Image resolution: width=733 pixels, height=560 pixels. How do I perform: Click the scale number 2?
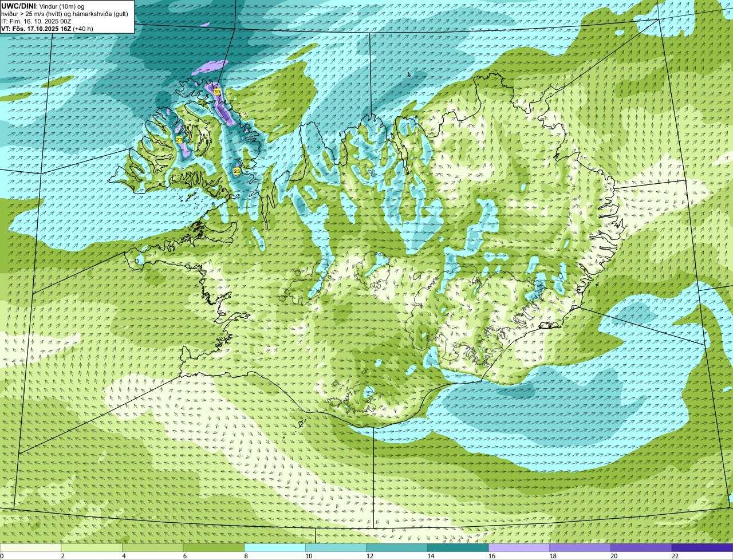tap(62, 556)
